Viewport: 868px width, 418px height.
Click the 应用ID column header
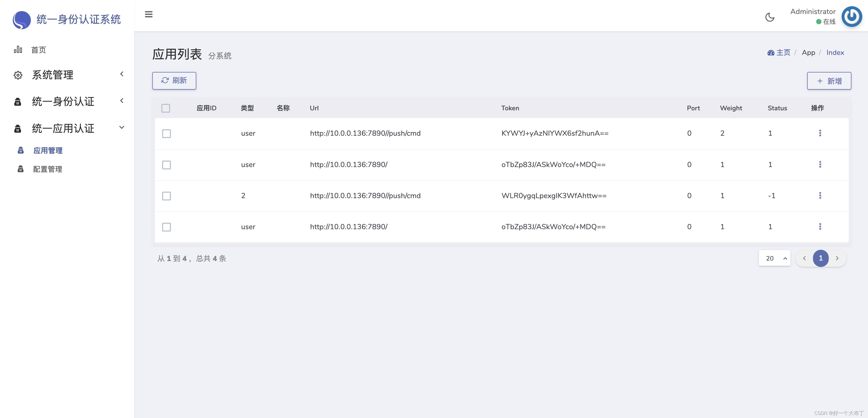point(207,108)
